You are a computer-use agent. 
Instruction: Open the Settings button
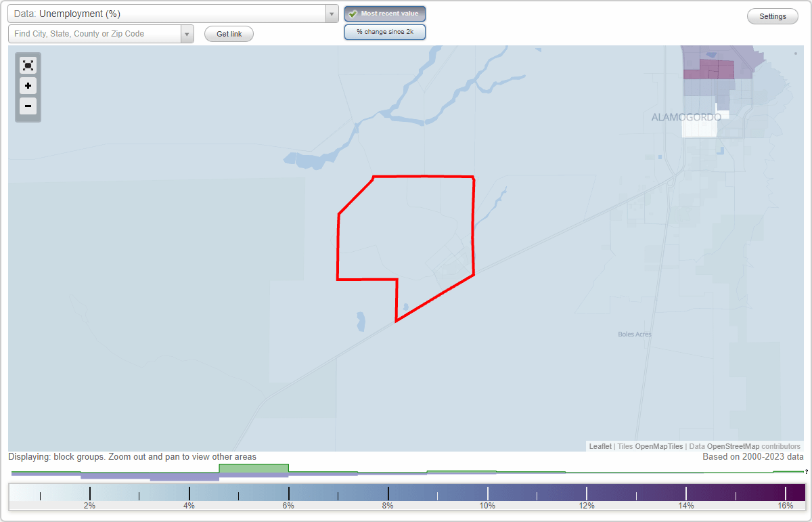[x=773, y=16]
